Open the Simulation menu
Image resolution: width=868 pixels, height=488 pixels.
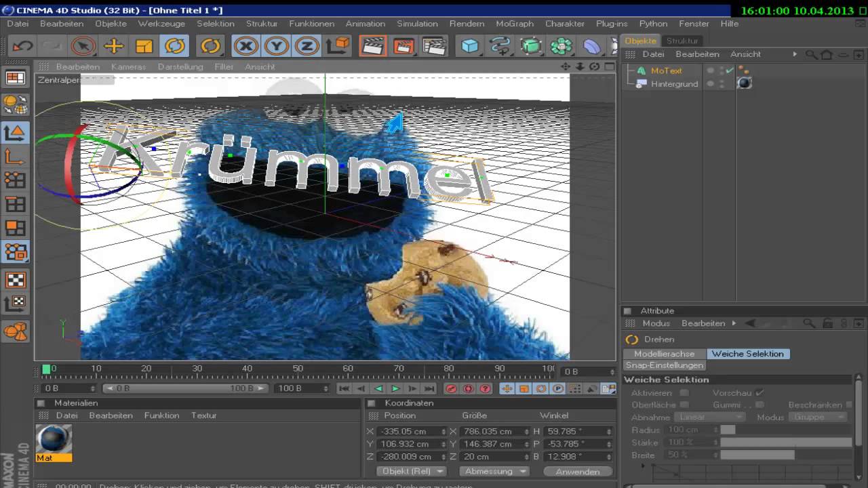click(417, 24)
